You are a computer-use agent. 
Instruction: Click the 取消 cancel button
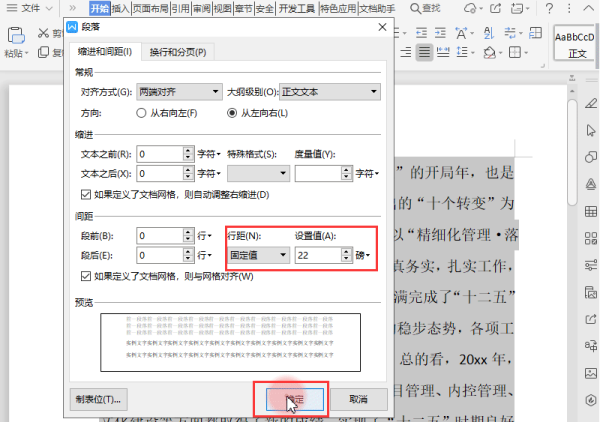(x=359, y=399)
